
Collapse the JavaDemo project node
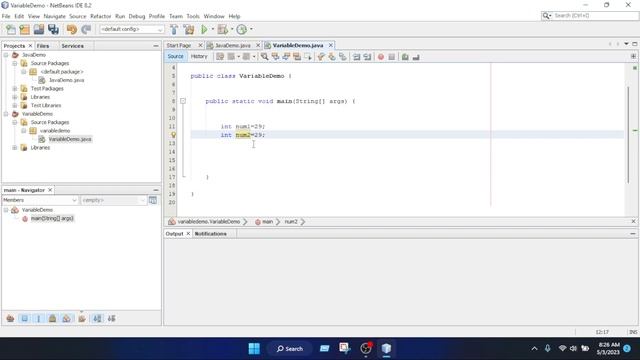[x=6, y=55]
